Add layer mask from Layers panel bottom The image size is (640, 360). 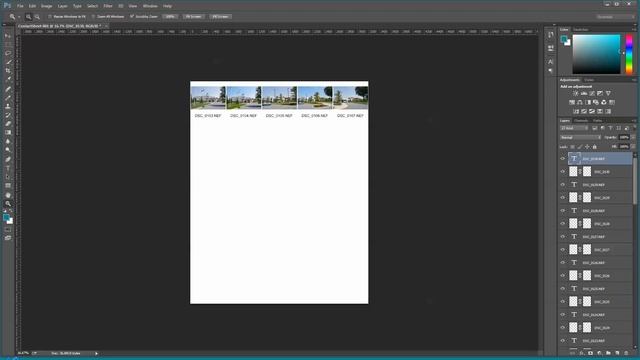pyautogui.click(x=590, y=353)
